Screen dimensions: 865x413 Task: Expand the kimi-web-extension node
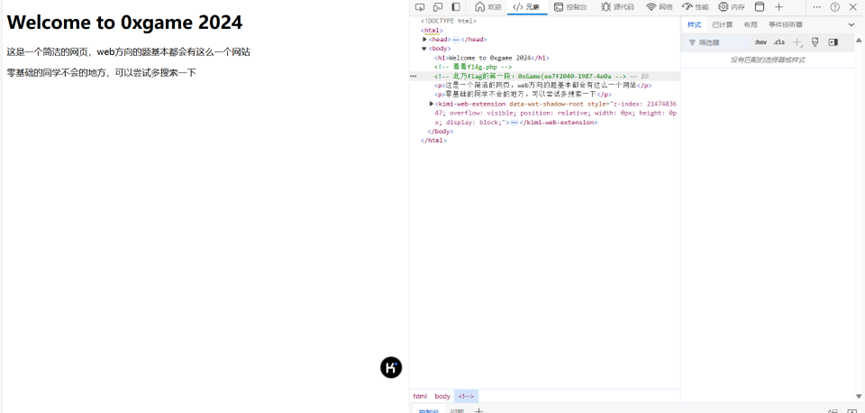pos(431,103)
